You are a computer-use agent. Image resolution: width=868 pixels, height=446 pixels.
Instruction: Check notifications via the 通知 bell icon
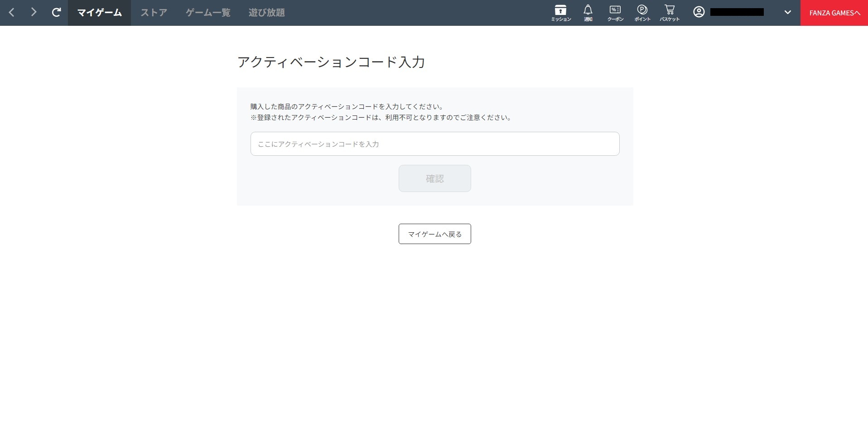pyautogui.click(x=588, y=12)
